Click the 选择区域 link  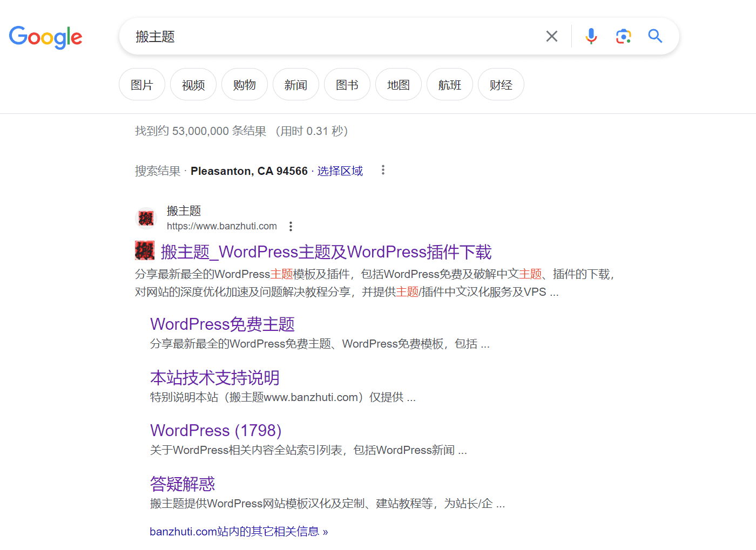click(340, 171)
